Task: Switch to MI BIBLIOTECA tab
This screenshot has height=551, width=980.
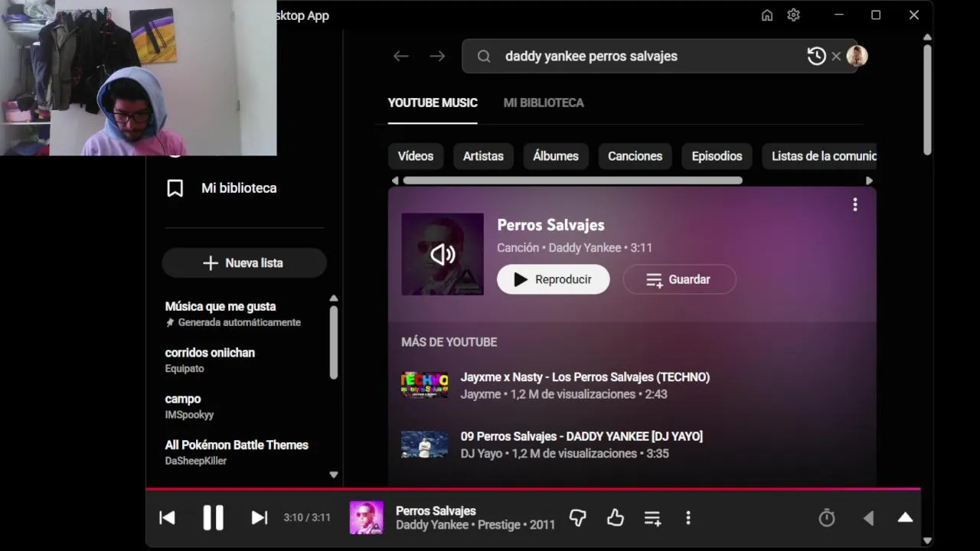Action: (x=544, y=103)
